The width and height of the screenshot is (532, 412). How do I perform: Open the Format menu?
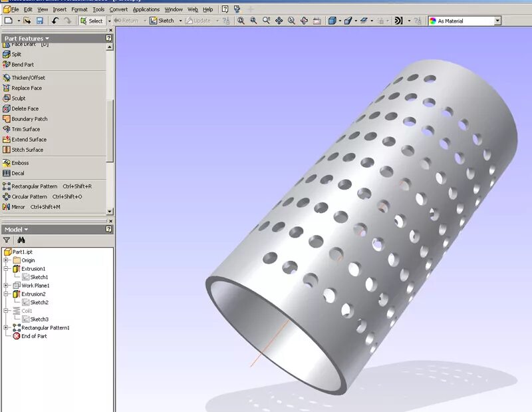coord(79,9)
